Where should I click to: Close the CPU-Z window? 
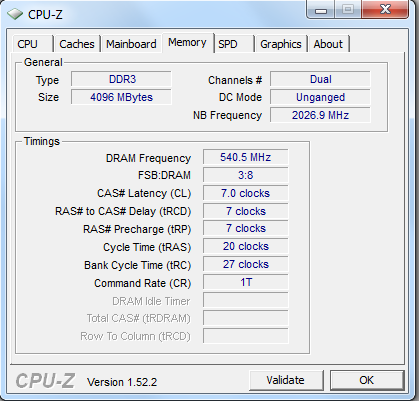click(x=386, y=9)
